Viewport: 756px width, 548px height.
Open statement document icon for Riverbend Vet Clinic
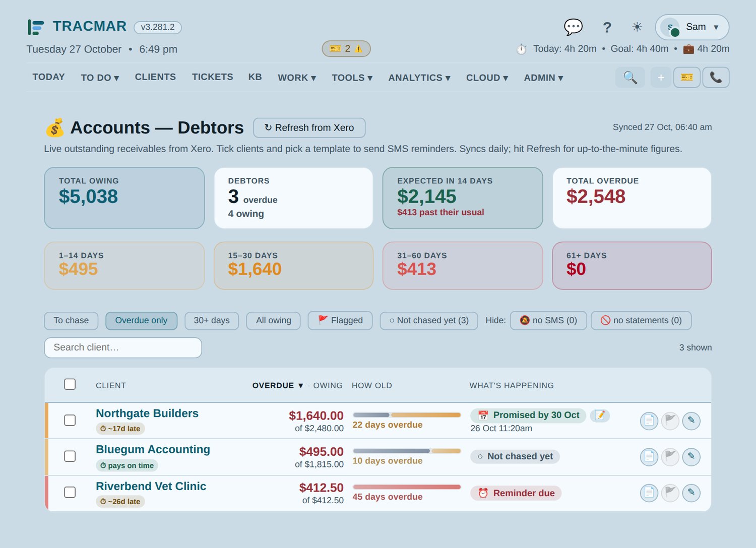click(x=649, y=493)
